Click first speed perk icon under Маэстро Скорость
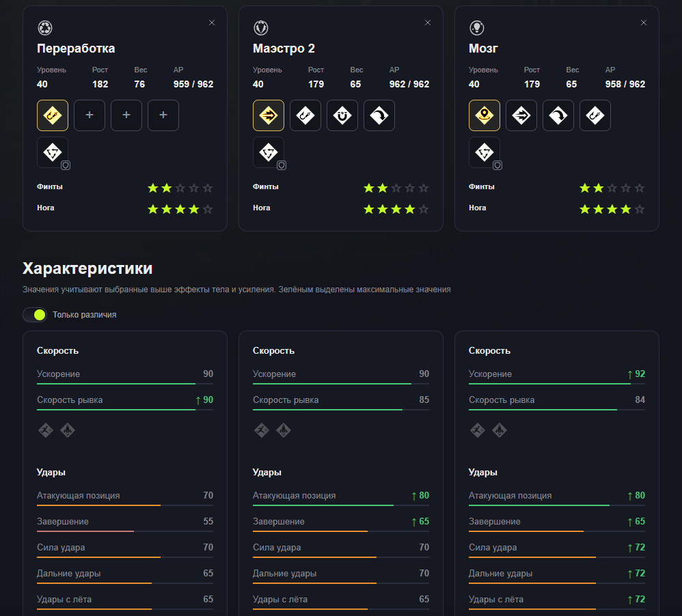Viewport: 682px width, 616px height. [x=262, y=430]
